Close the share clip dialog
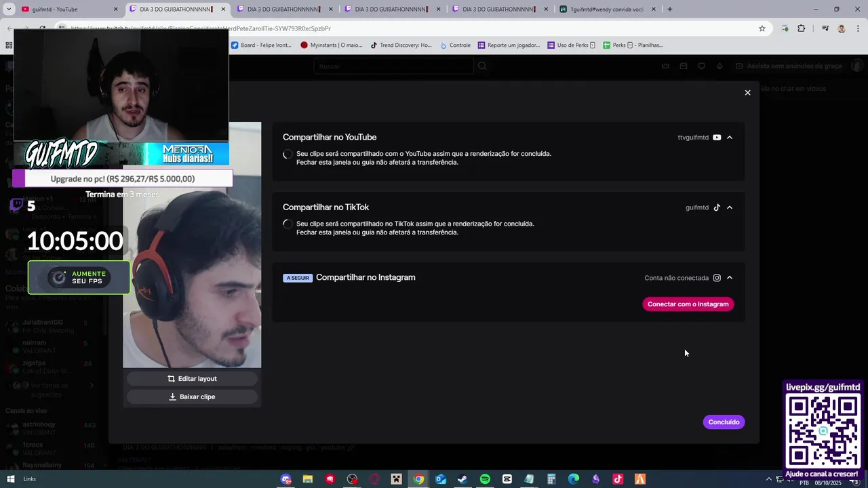Screen dimensions: 868x488 pos(747,93)
